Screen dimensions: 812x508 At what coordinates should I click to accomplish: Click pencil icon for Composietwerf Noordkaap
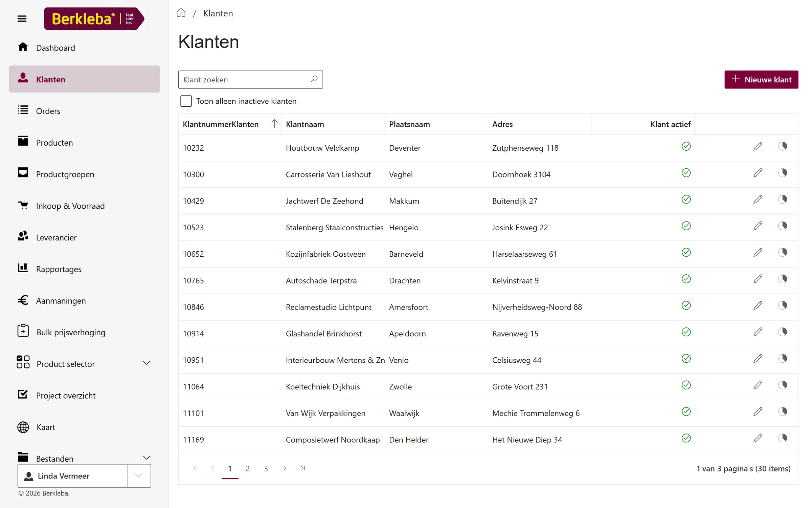click(x=758, y=438)
